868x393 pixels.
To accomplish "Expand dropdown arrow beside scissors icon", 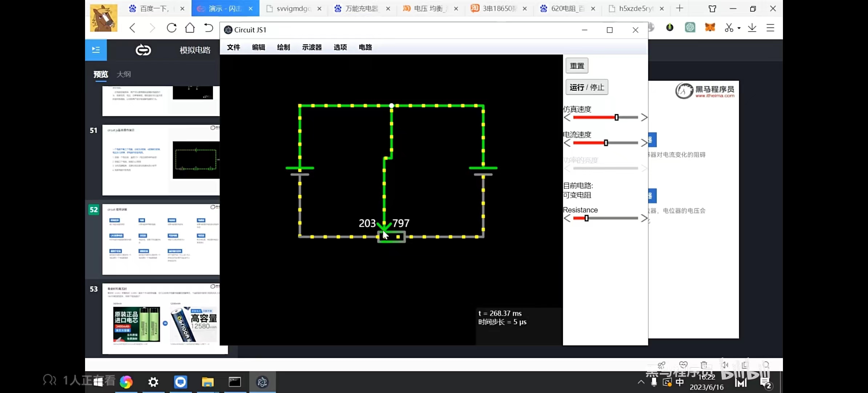I will pyautogui.click(x=739, y=28).
